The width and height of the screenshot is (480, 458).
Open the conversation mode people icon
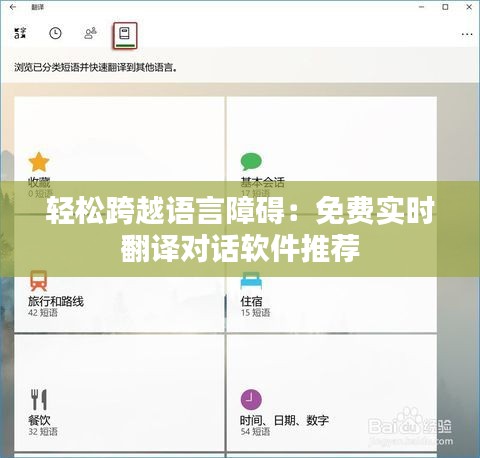(90, 33)
